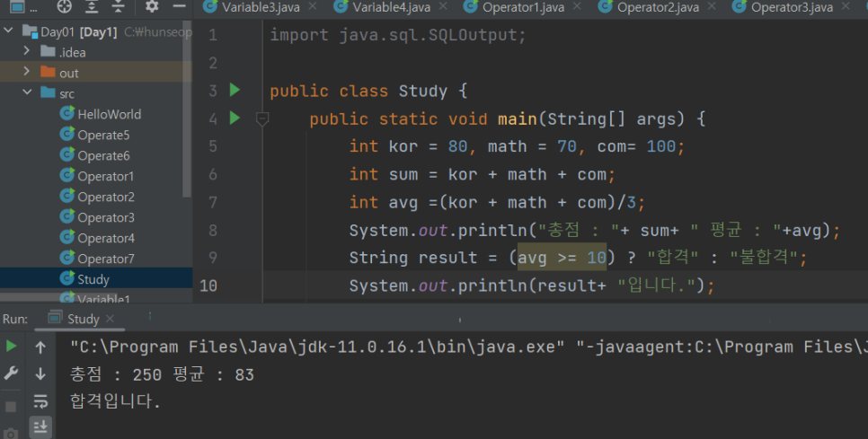868x439 pixels.
Task: Click down the stack trace arrow
Action: point(40,373)
